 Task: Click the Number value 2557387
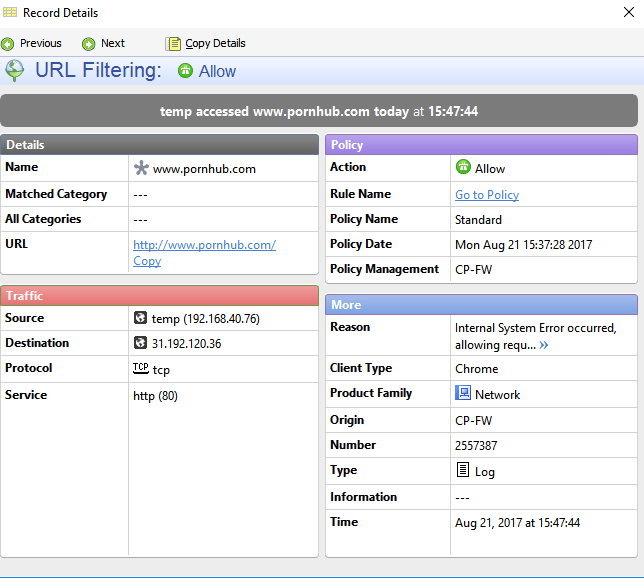[476, 445]
